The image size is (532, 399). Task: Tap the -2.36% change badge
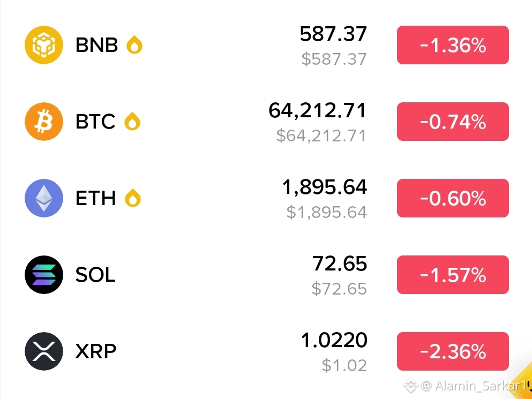(x=453, y=351)
